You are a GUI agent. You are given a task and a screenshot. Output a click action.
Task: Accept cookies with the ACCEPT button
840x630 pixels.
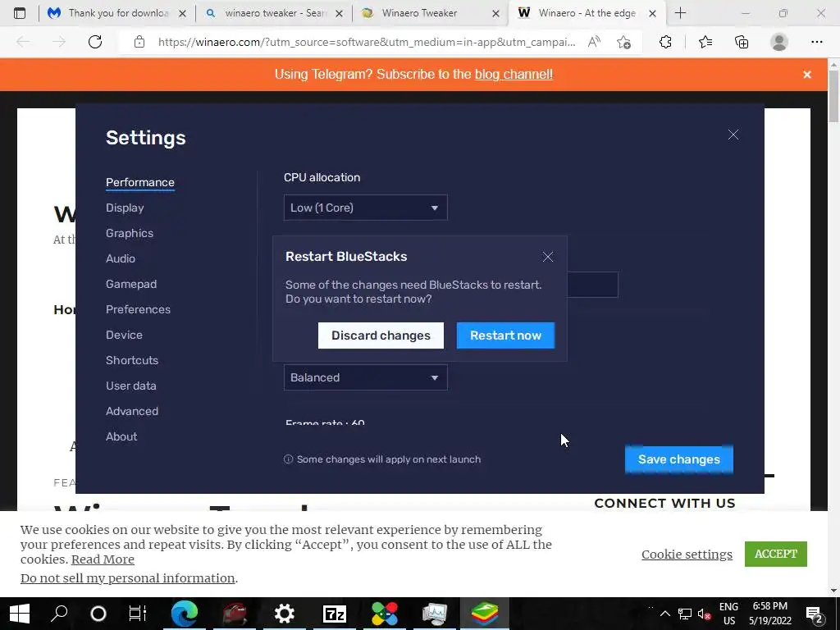pos(776,554)
